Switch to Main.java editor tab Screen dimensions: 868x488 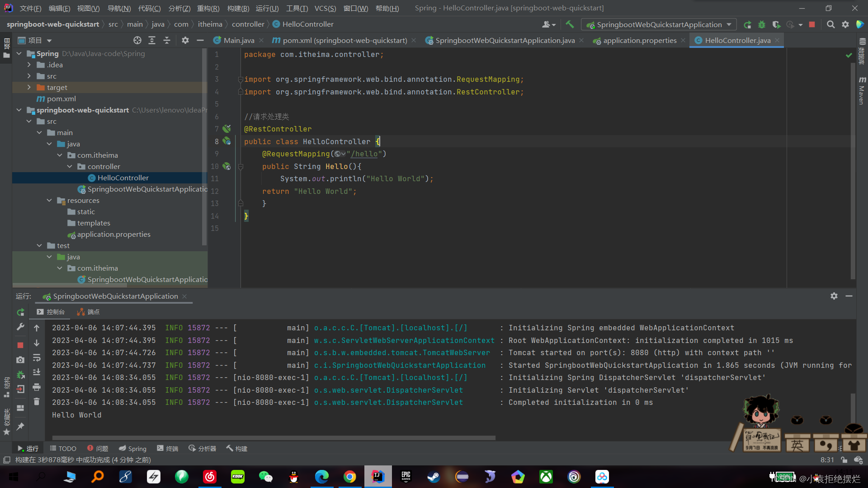pos(239,40)
